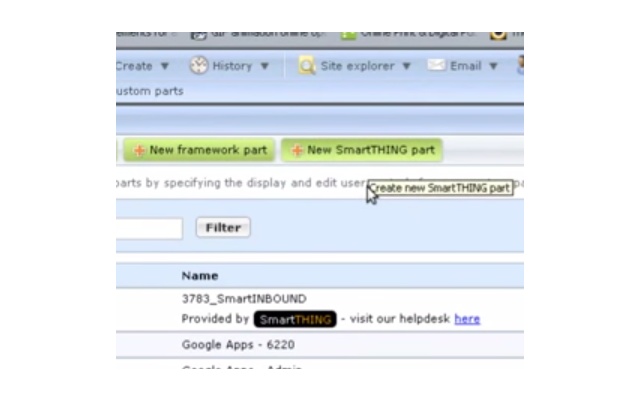Click the filter text input field

[149, 228]
